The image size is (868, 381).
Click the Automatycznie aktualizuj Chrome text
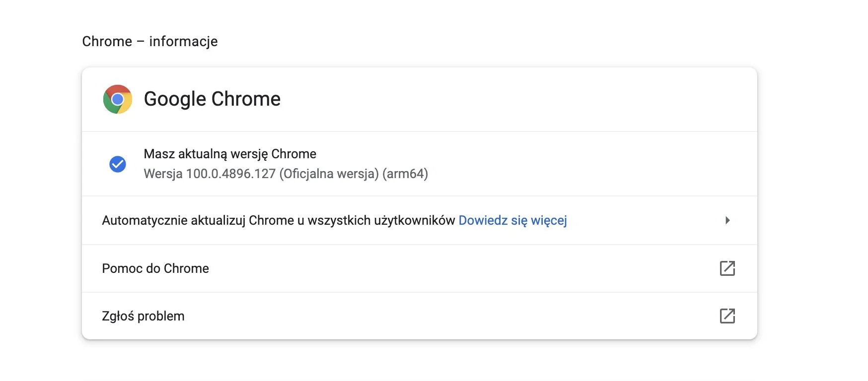[198, 220]
